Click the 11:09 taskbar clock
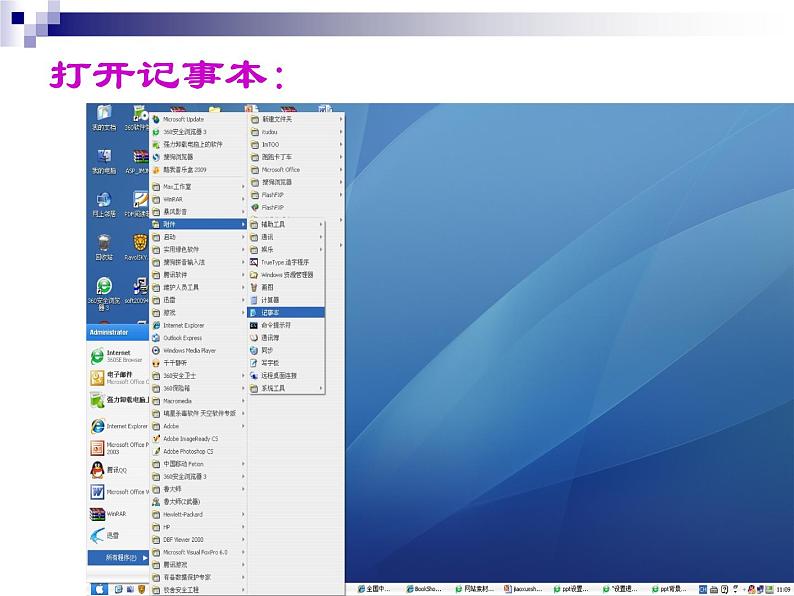794x596 pixels. point(783,589)
